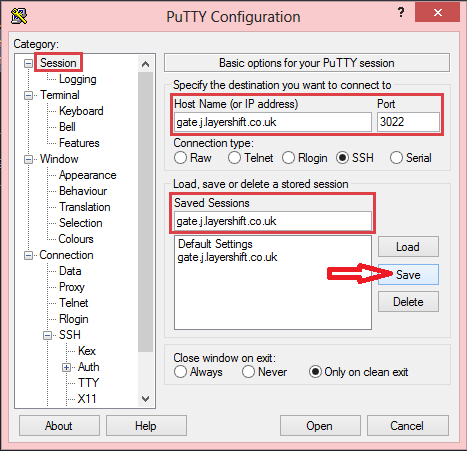
Task: Open the Logging category
Action: [x=78, y=79]
